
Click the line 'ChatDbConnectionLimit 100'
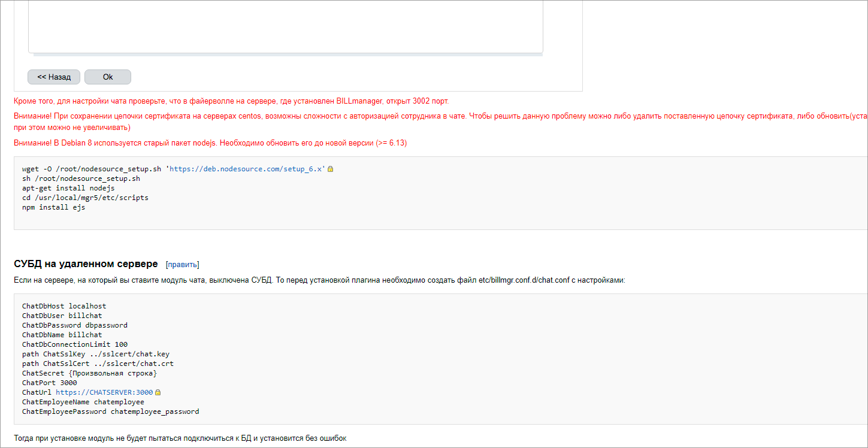[75, 344]
